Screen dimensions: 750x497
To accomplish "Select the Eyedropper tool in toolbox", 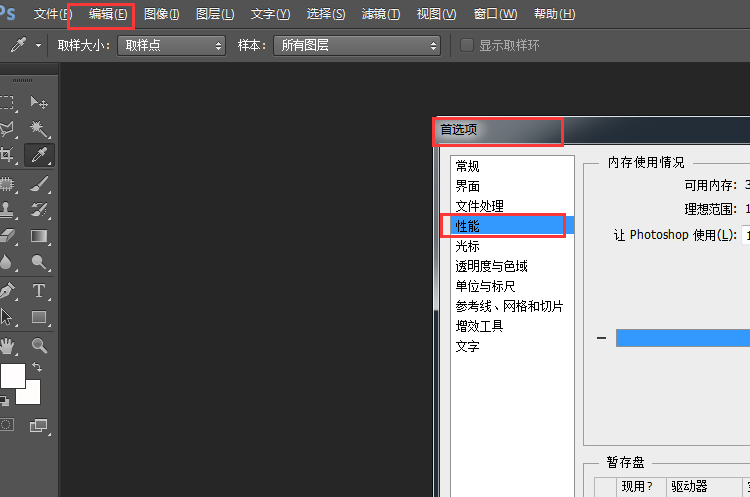I will tap(39, 155).
